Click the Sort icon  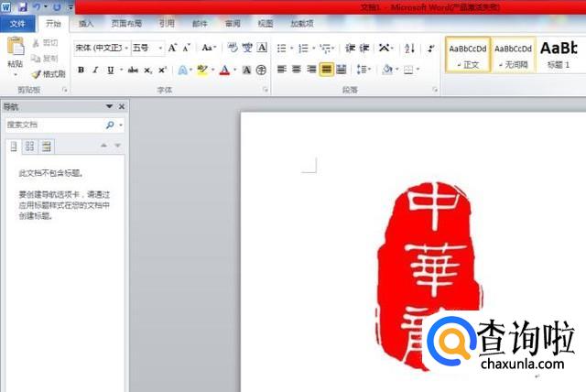[409, 49]
